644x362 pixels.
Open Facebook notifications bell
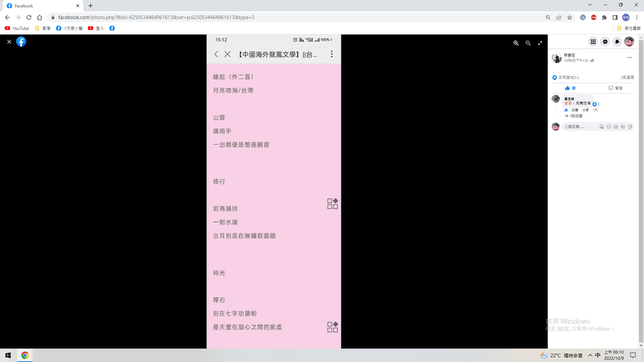click(x=617, y=41)
